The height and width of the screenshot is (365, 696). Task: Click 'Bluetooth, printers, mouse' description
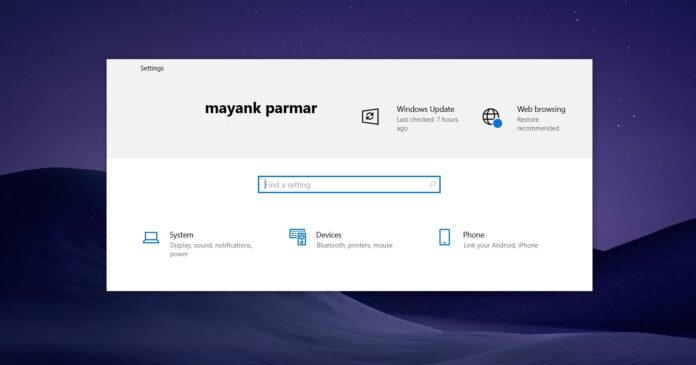click(x=354, y=245)
